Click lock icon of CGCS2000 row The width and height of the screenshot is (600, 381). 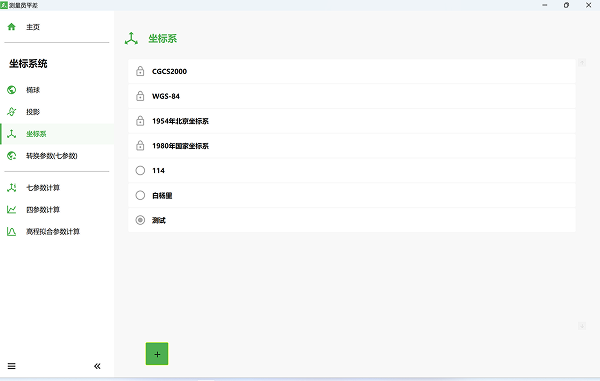click(x=140, y=71)
